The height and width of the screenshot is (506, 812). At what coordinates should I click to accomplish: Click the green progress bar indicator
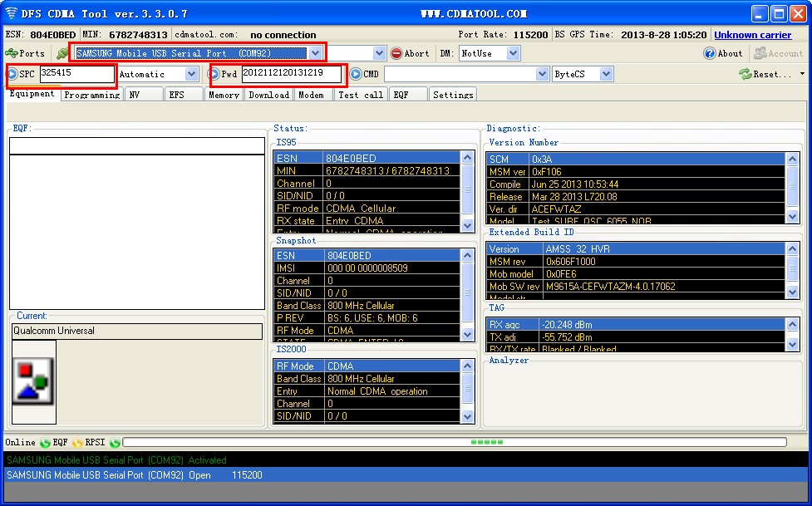pyautogui.click(x=487, y=442)
